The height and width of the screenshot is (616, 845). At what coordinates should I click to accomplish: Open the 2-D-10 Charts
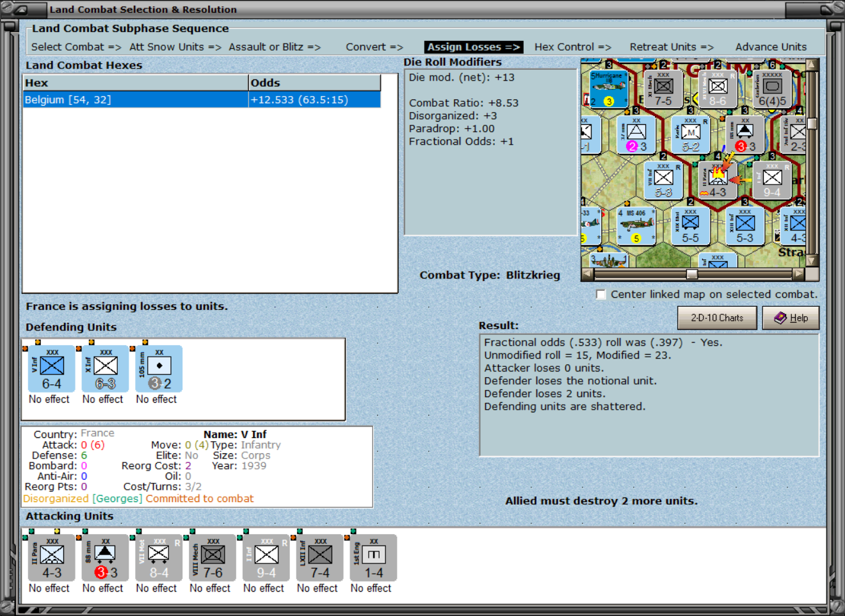click(x=717, y=318)
